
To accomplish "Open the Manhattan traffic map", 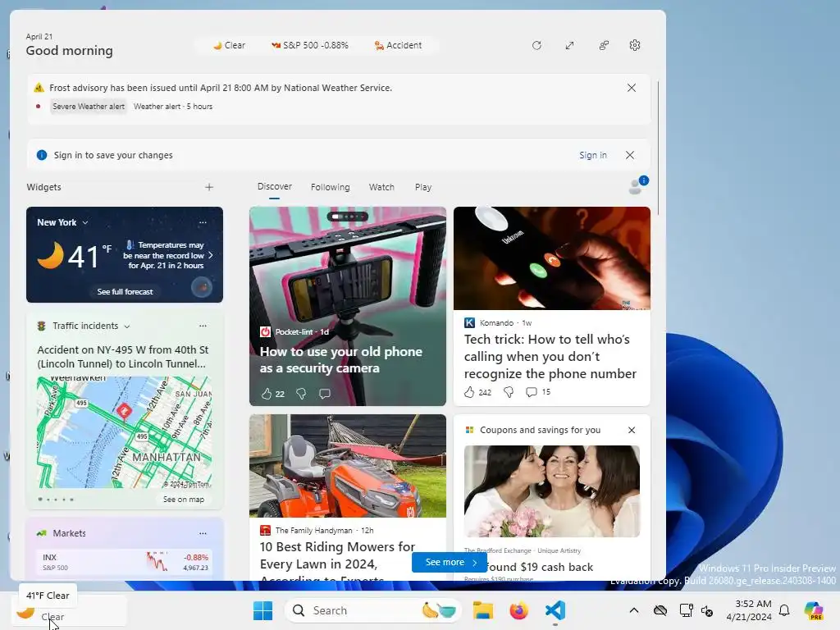I will tap(125, 431).
